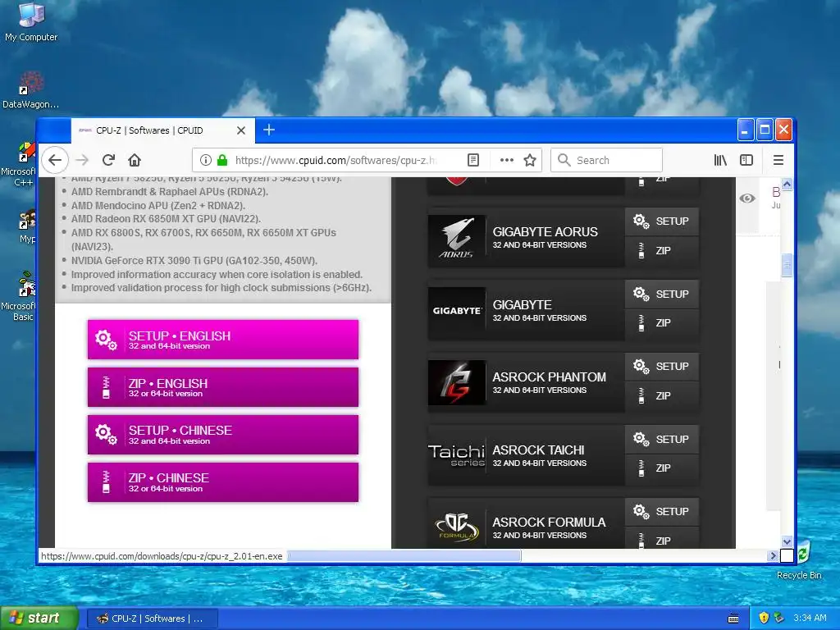
Task: Open the Firefox hamburger menu
Action: pos(778,160)
